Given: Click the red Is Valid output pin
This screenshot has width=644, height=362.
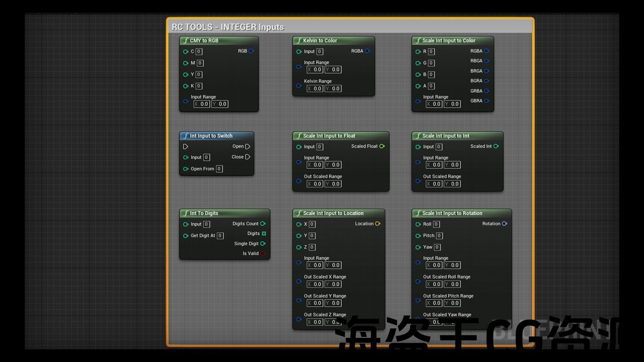Looking at the screenshot, I should (263, 253).
